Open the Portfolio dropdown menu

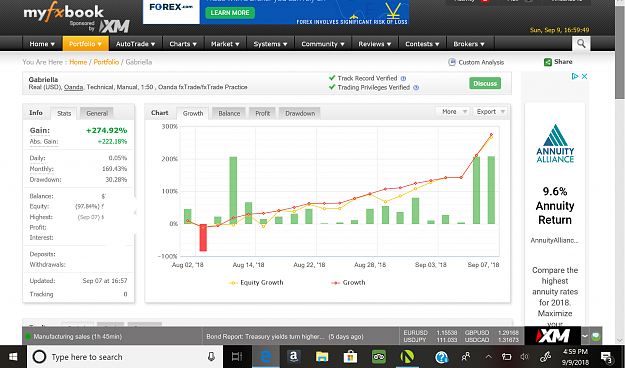[x=85, y=44]
